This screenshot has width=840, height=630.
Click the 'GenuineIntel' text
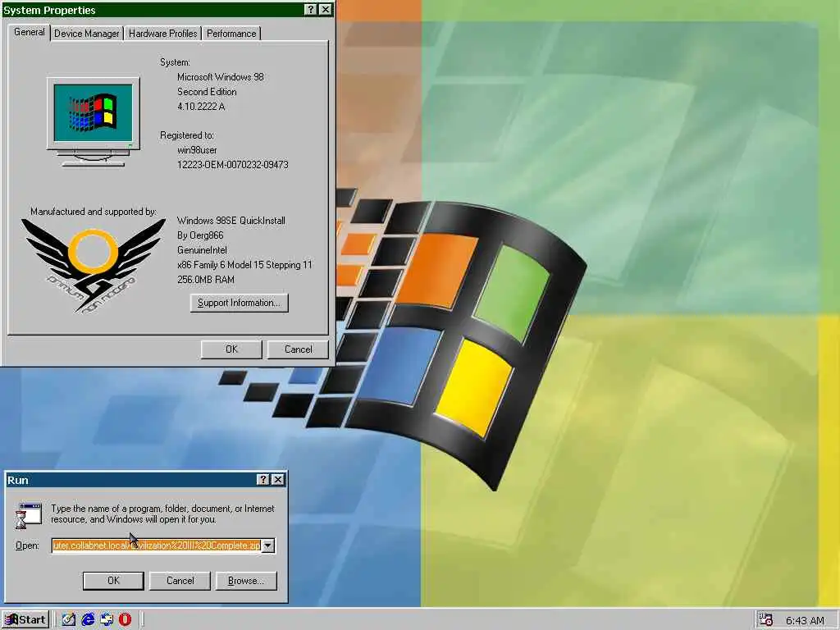(x=203, y=250)
